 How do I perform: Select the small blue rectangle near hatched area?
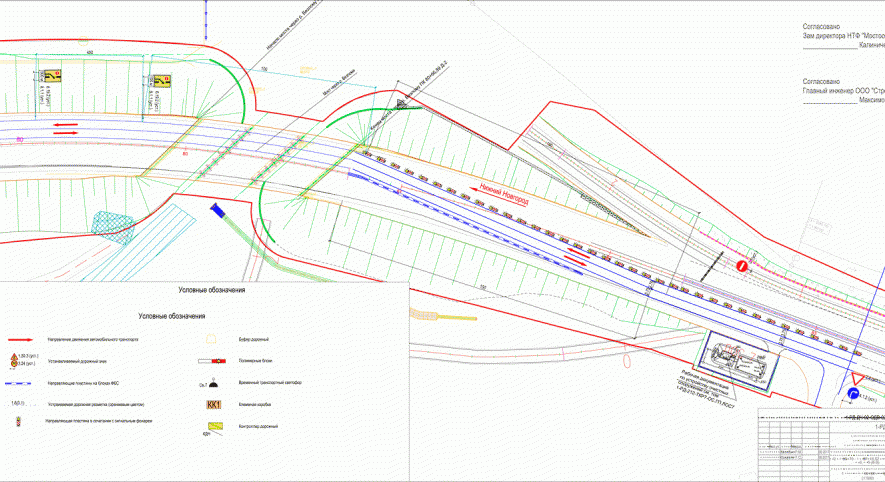(x=216, y=210)
